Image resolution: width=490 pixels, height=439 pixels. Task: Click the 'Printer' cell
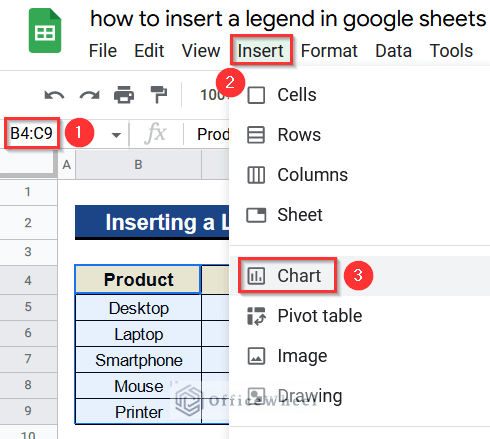click(138, 411)
